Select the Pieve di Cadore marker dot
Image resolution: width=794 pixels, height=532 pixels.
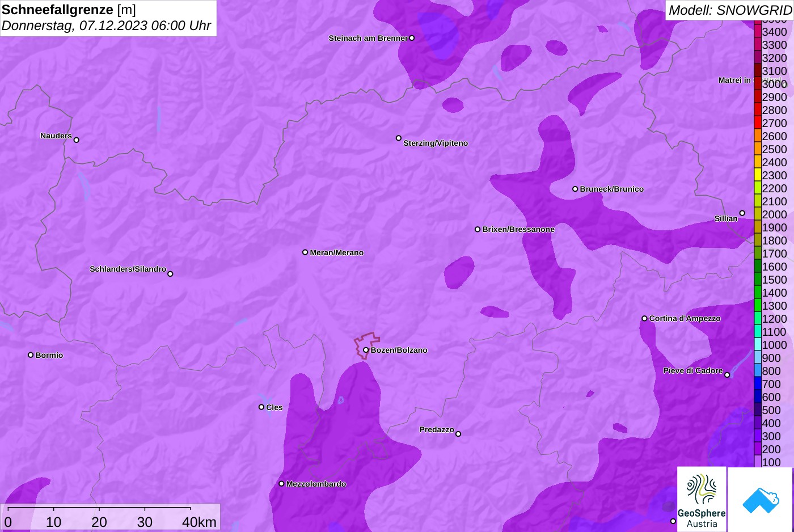click(x=727, y=375)
